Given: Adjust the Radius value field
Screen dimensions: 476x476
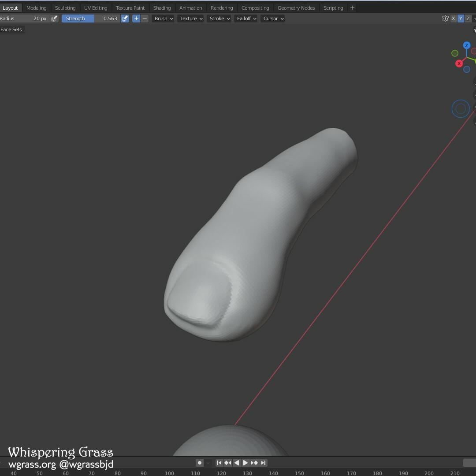Looking at the screenshot, I should pos(24,19).
